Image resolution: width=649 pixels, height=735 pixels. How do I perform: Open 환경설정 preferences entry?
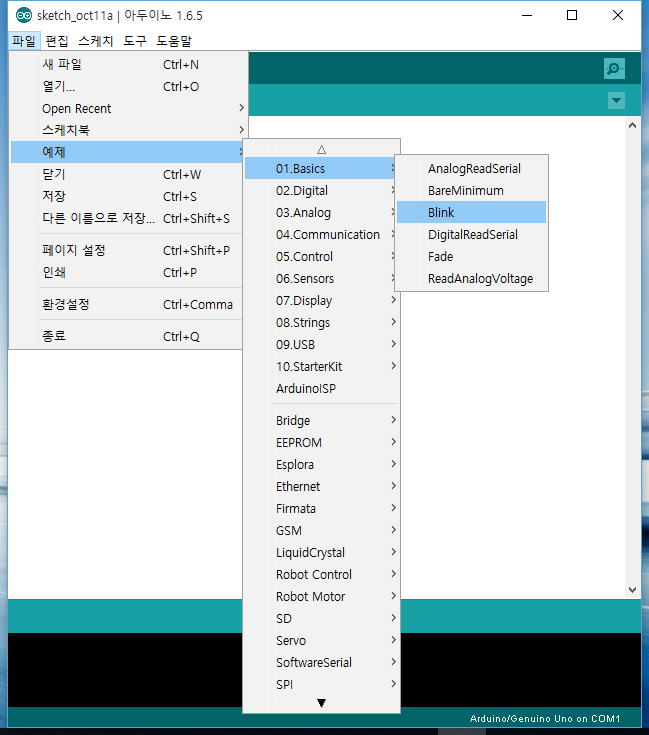[x=127, y=304]
